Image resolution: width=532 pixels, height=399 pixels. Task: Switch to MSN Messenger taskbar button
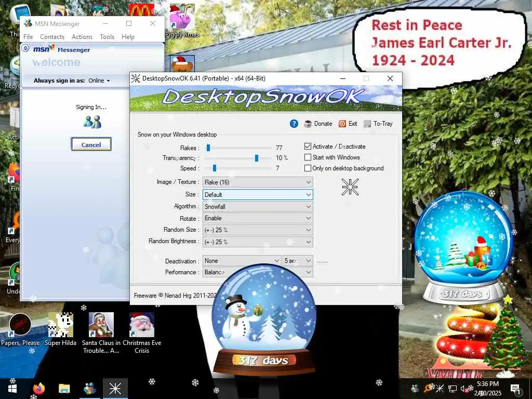click(x=89, y=389)
